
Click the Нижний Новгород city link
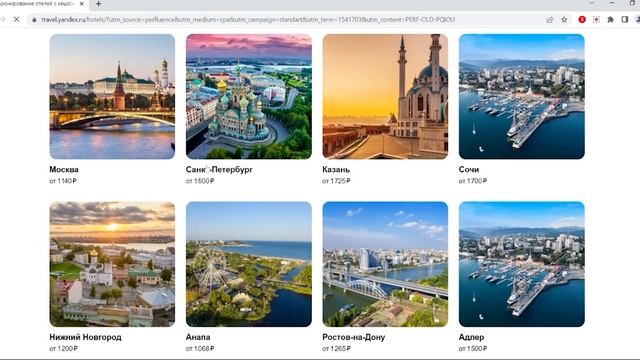(85, 337)
